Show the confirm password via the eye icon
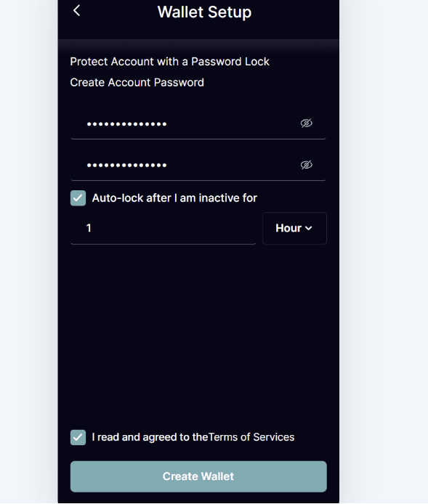The height and width of the screenshot is (504, 428). point(306,165)
